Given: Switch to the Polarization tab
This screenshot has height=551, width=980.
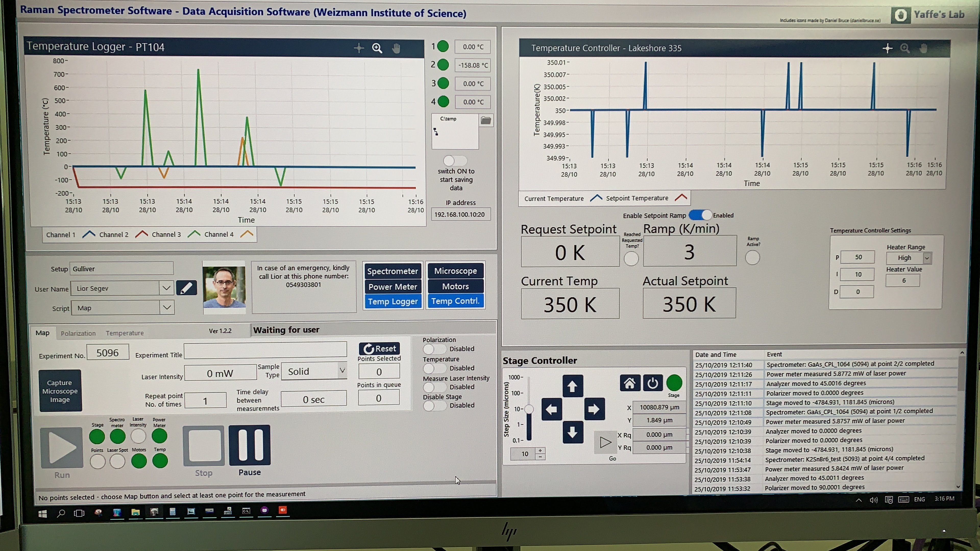Looking at the screenshot, I should click(78, 333).
